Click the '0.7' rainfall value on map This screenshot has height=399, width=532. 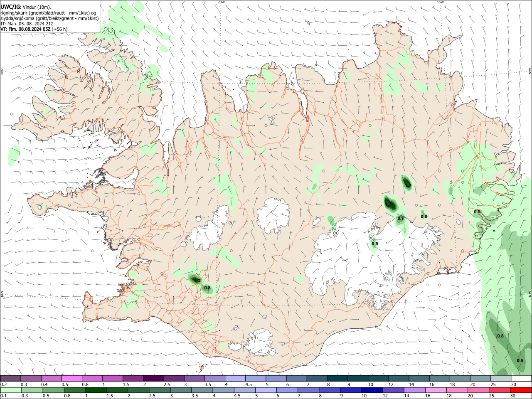pos(401,218)
